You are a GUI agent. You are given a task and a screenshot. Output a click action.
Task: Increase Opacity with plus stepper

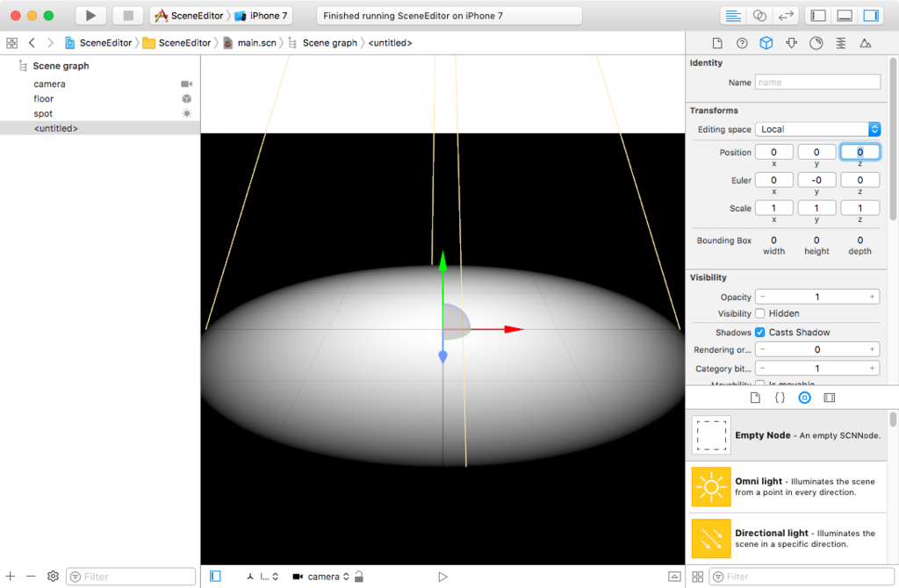(872, 297)
